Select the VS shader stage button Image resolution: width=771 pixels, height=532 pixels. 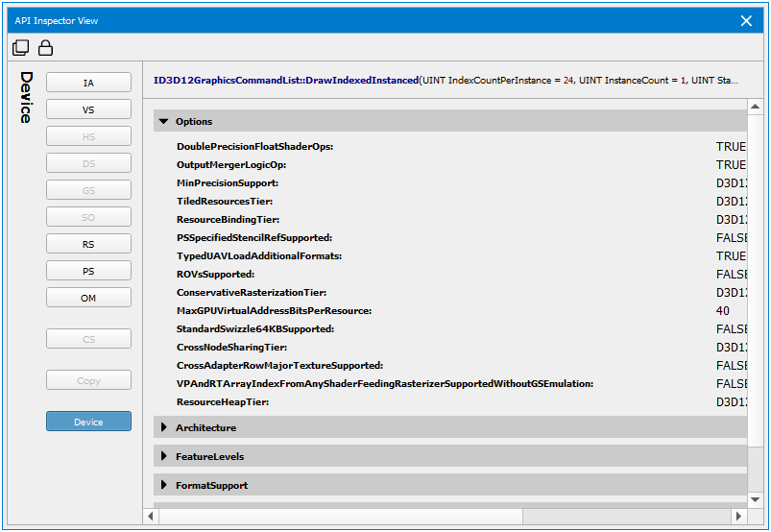click(88, 109)
